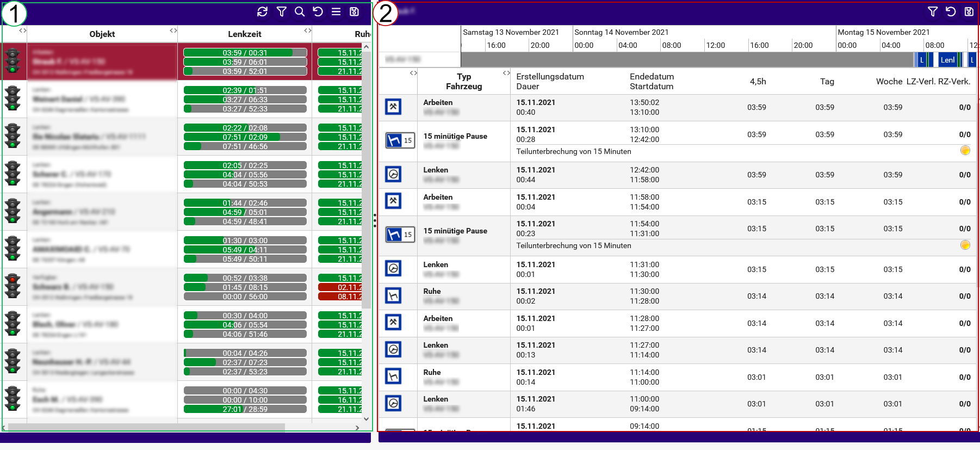Sort by the Lenkzeit column header
Viewport: 980px width, 450px height.
coord(245,34)
